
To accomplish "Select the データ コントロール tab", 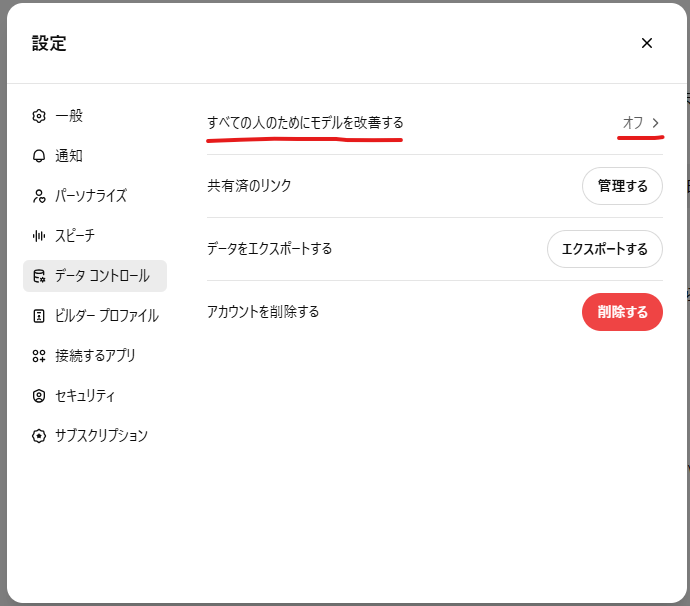I will tap(95, 276).
